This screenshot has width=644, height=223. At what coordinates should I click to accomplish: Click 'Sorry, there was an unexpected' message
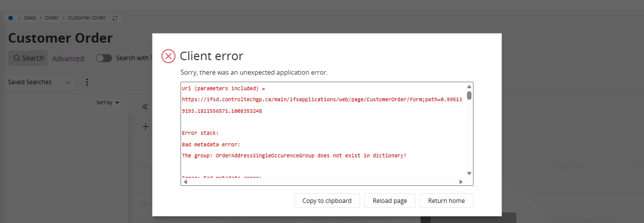254,73
